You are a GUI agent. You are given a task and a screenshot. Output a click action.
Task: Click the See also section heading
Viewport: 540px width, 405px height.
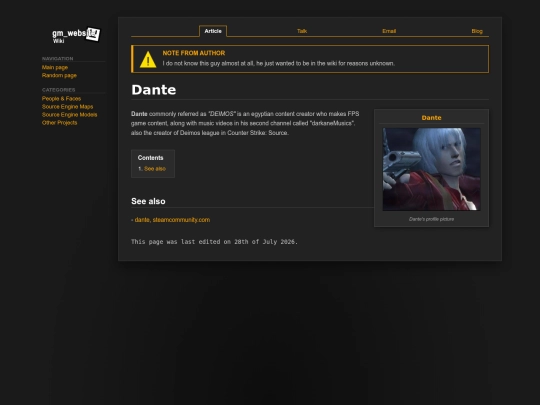148,201
